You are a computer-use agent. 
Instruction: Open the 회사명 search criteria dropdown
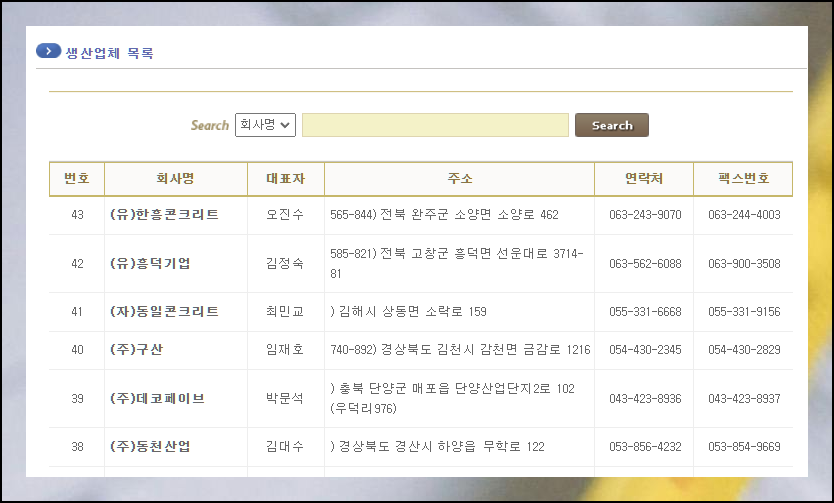265,125
